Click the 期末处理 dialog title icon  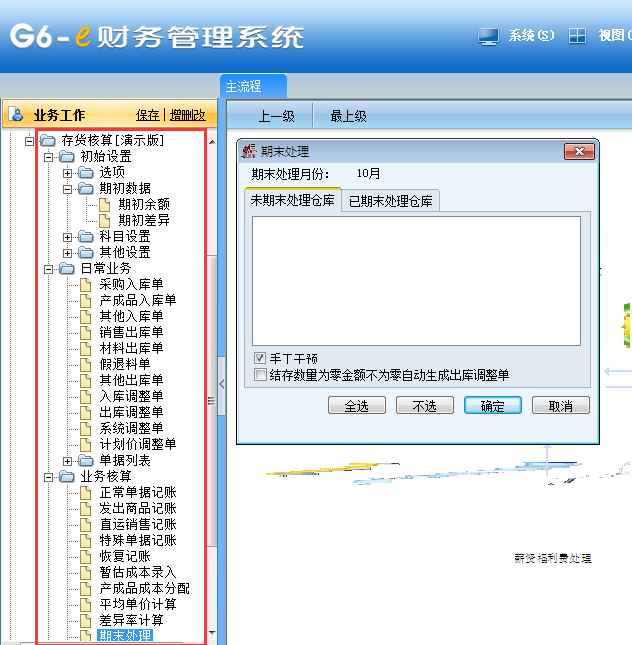click(250, 151)
